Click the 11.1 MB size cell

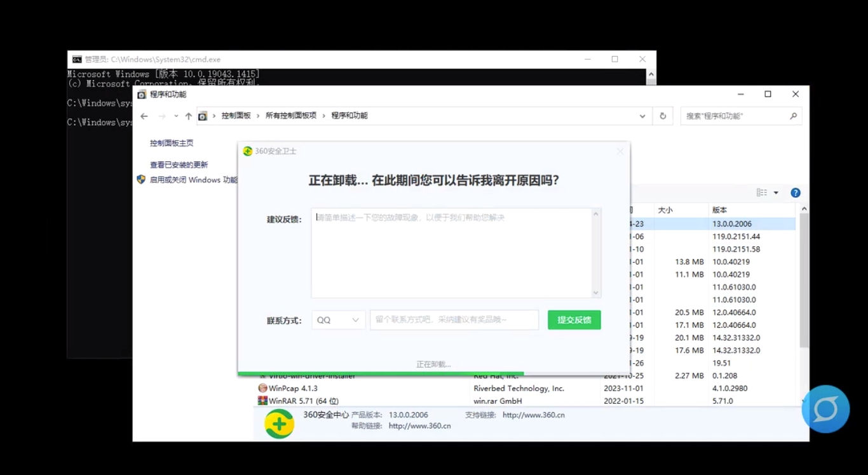tap(689, 275)
